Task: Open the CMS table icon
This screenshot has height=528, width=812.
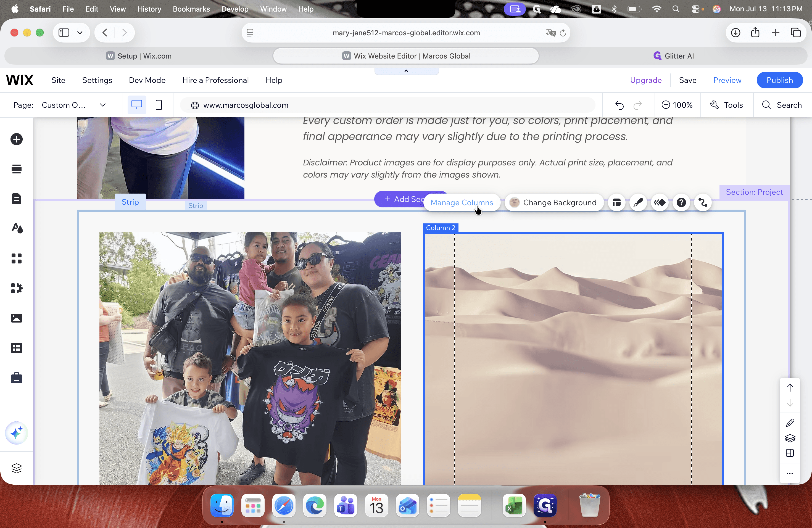Action: 16,348
